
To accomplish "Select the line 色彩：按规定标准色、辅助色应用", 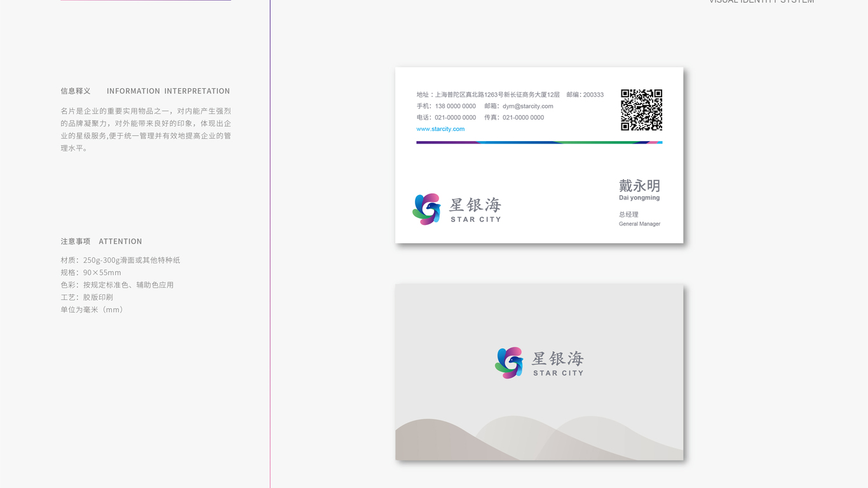I will click(x=117, y=285).
